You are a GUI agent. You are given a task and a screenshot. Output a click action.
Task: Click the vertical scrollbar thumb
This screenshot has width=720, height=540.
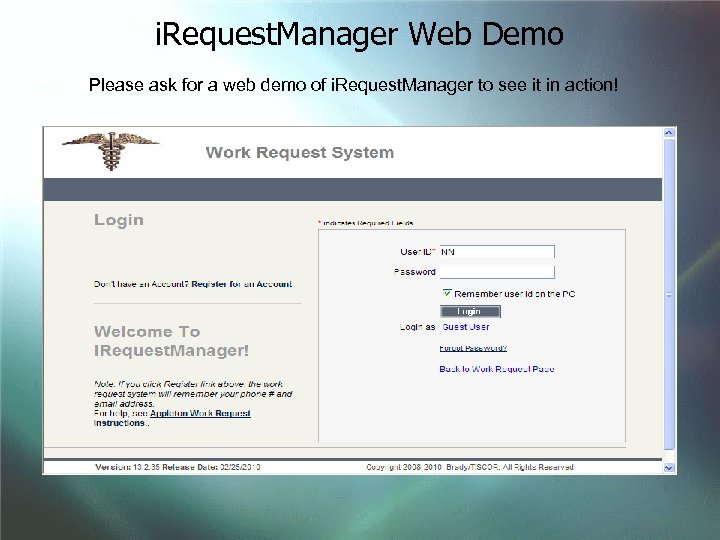669,294
